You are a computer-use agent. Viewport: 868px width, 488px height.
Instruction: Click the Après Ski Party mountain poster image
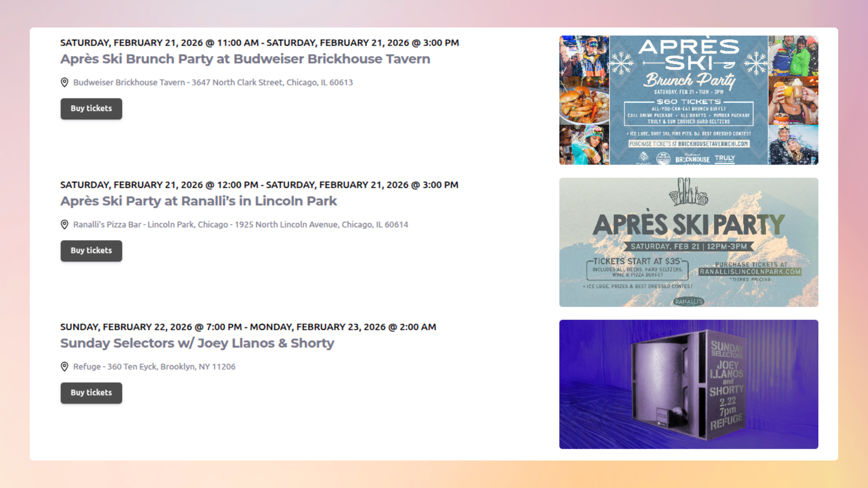click(x=688, y=242)
